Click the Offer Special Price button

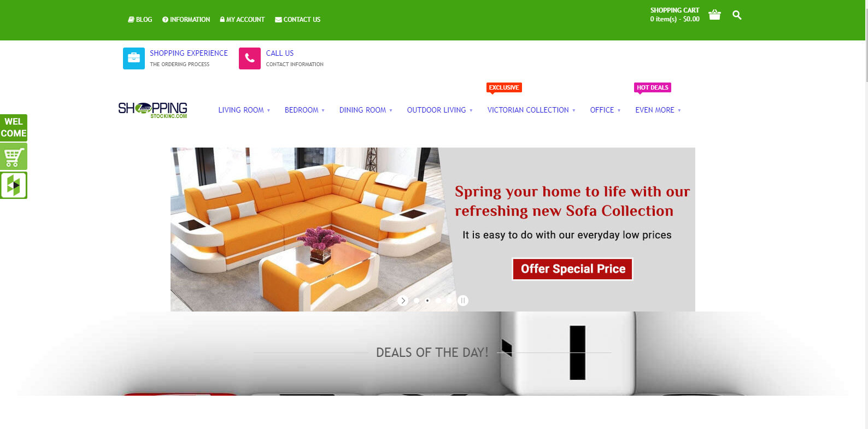573,269
